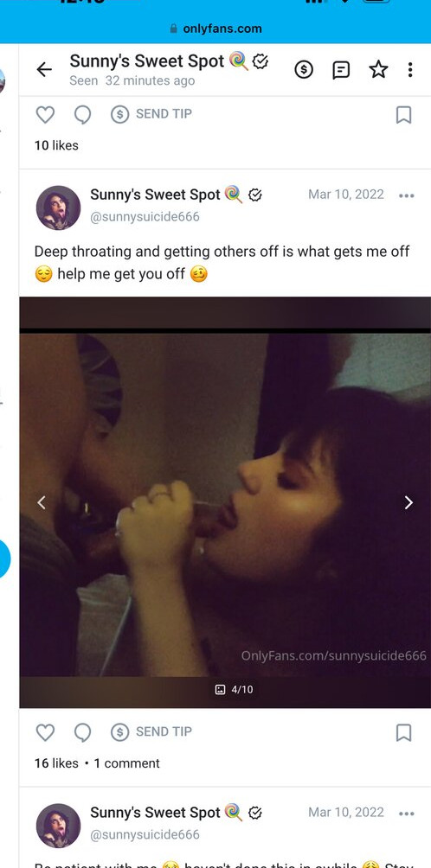Screen dimensions: 431x868
Task: Click SEND TIP under the 16-likes post
Action: click(151, 731)
